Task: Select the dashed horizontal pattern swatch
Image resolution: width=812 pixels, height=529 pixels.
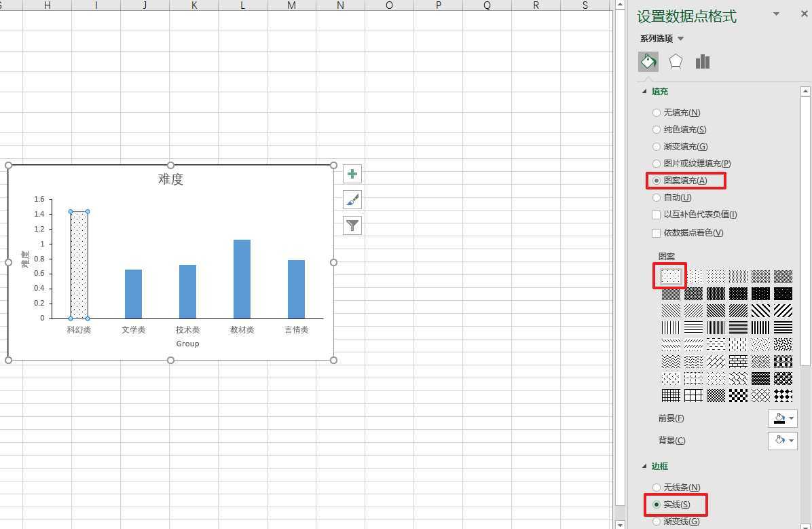Action: 716,344
